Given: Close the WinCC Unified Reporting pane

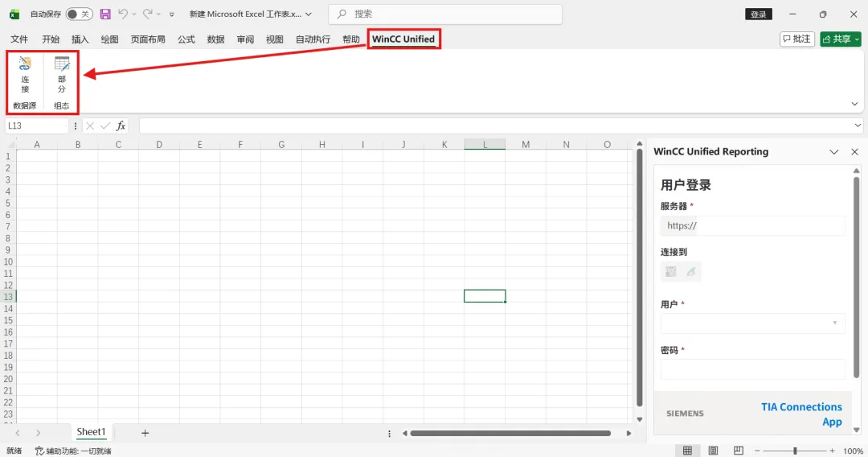Looking at the screenshot, I should (854, 152).
